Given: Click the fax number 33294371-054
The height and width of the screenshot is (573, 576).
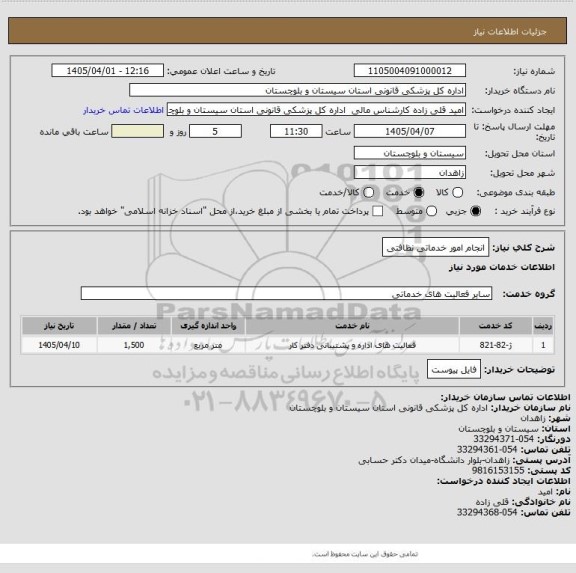Looking at the screenshot, I should [503, 439].
